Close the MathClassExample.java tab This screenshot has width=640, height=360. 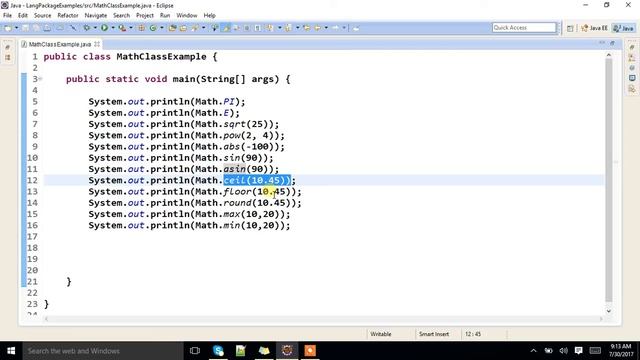tap(97, 44)
